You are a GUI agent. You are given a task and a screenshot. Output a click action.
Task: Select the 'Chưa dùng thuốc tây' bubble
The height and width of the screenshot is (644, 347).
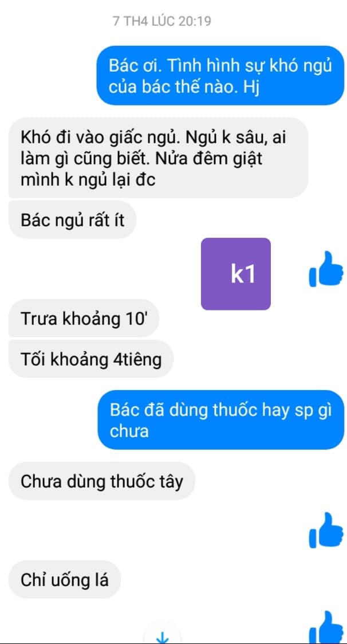point(102,481)
